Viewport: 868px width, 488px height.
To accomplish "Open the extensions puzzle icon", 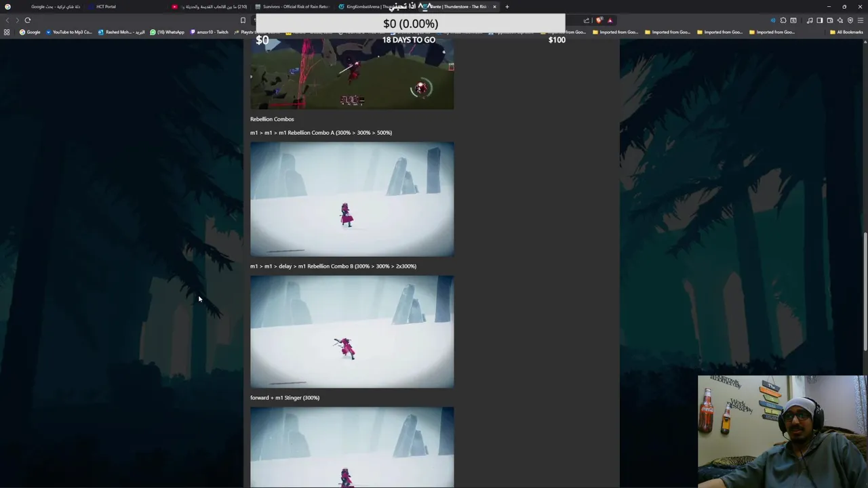I will click(x=783, y=20).
